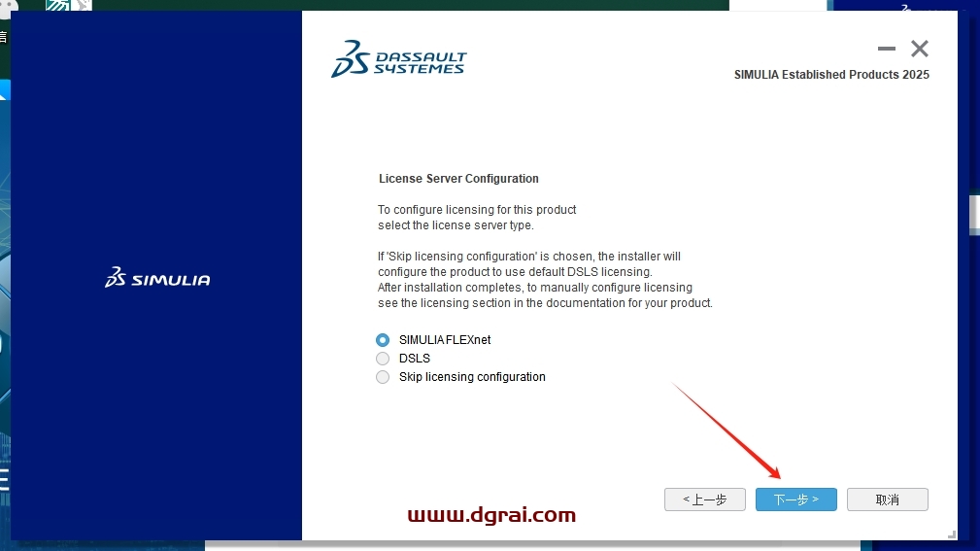Select the SIMULIA FLEXnet radio button
Image resolution: width=980 pixels, height=551 pixels.
(x=383, y=339)
